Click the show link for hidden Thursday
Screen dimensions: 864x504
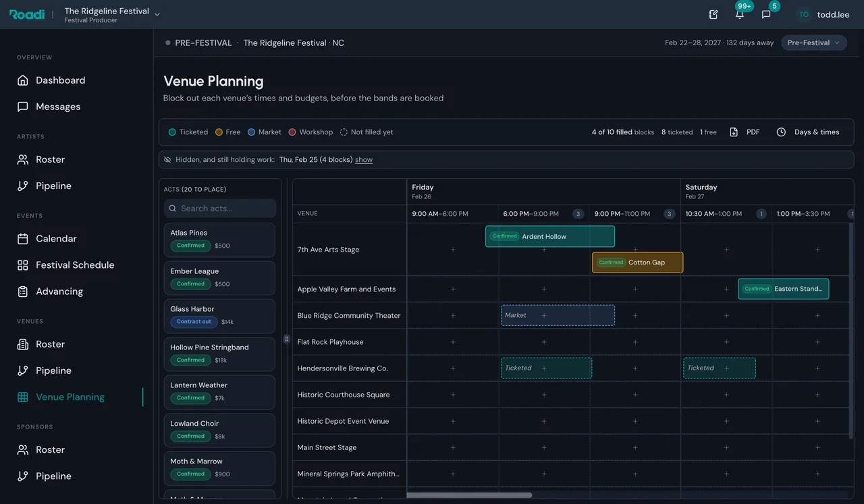(x=364, y=160)
